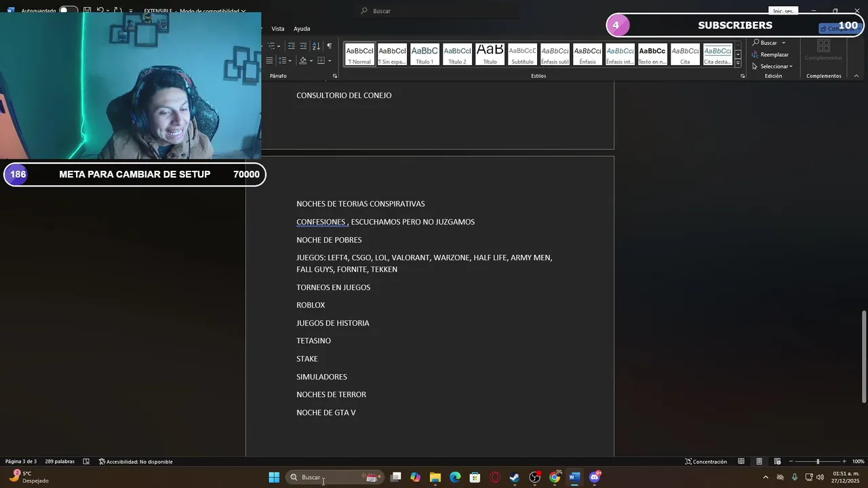Screen dimensions: 868x488
Task: Apply the Título 2 style
Action: [457, 54]
